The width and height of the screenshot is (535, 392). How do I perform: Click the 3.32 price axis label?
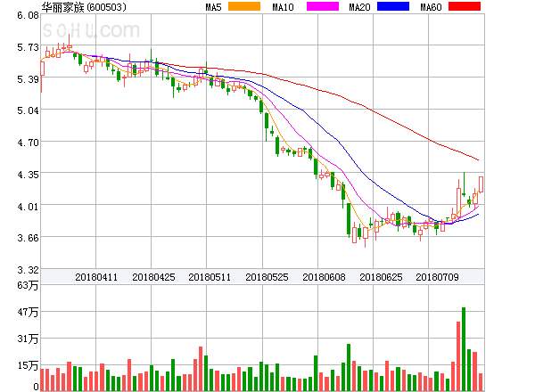coord(28,270)
